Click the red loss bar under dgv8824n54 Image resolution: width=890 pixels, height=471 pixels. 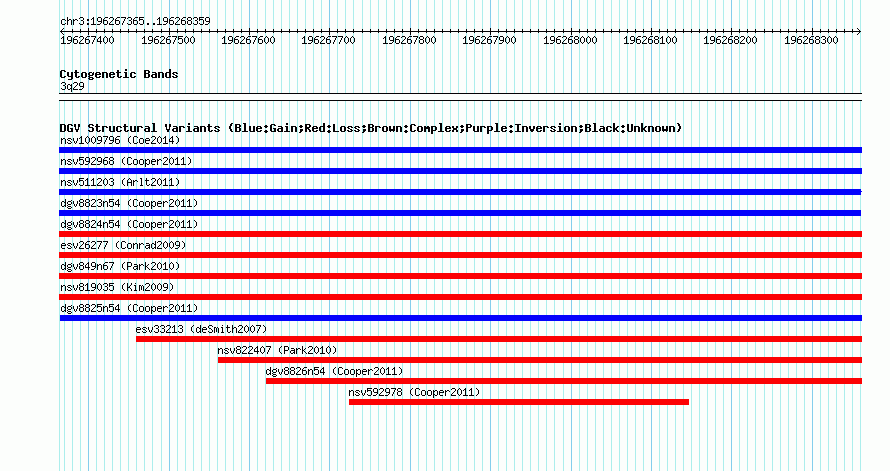460,234
